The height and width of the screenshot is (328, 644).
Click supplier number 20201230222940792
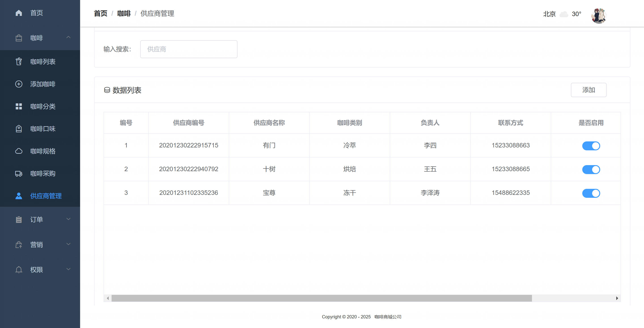[x=189, y=169]
